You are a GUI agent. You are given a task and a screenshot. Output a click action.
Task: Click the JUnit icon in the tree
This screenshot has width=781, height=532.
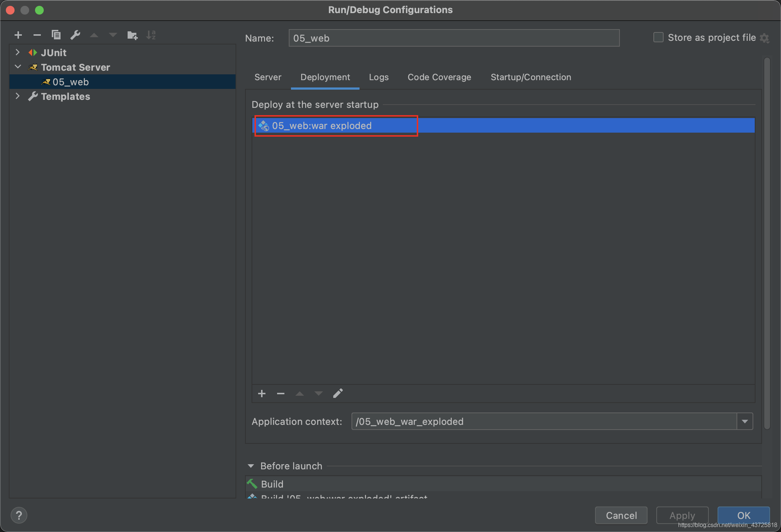[x=33, y=53]
